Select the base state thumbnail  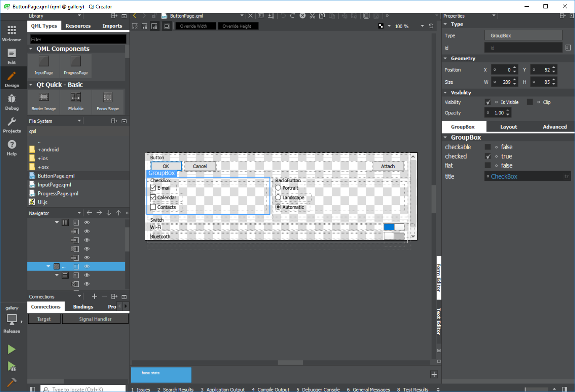point(161,375)
